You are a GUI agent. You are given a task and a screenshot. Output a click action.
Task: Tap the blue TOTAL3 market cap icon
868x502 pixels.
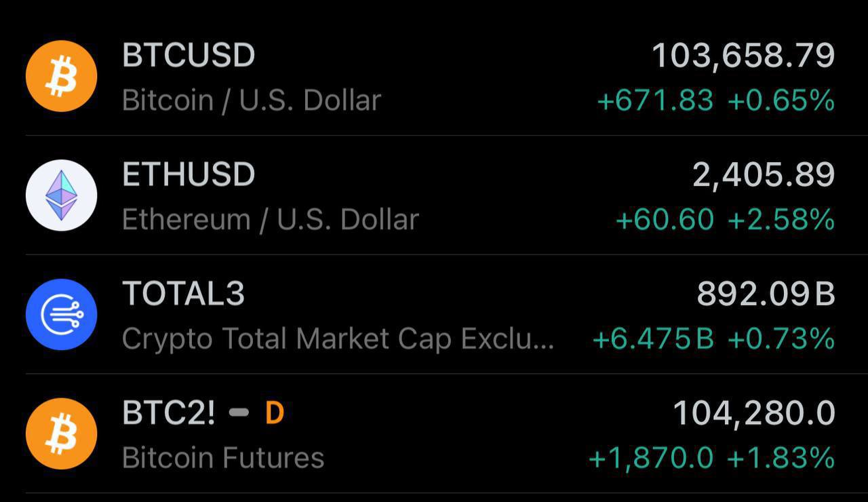[61, 315]
